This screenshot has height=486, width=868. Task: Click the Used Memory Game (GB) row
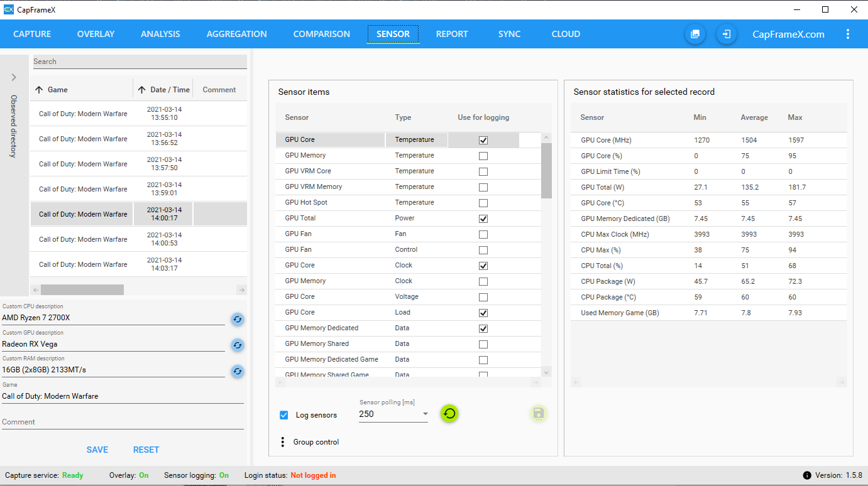tap(709, 313)
